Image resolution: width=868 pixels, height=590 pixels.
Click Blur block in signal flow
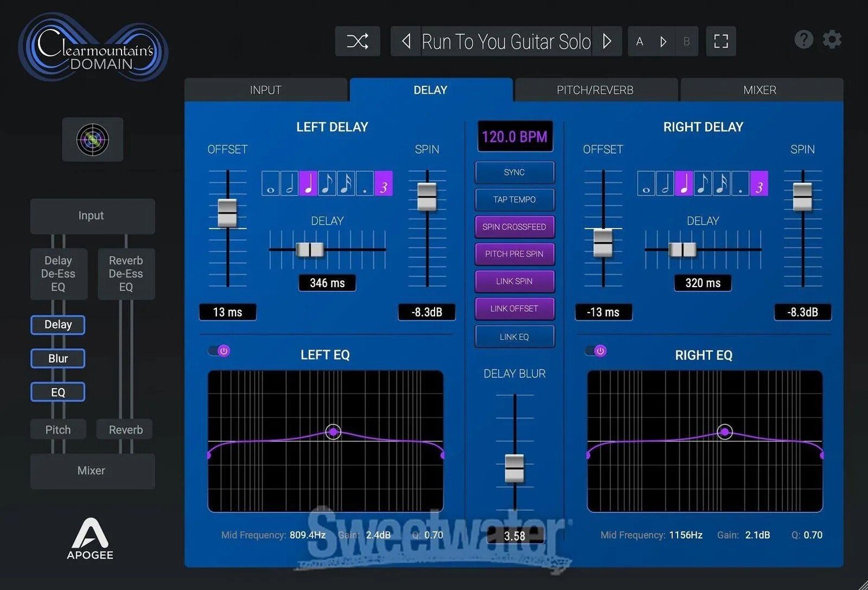(58, 358)
